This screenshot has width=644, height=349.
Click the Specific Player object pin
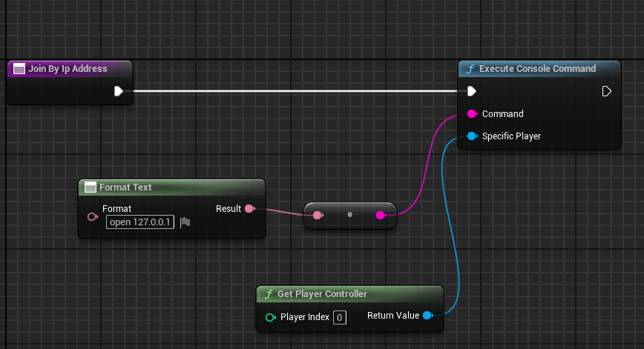click(x=473, y=136)
